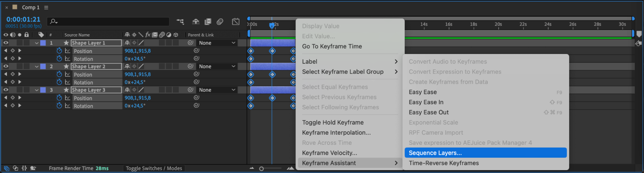The image size is (644, 173).
Task: Click Time-Reverse Keyframes option
Action: point(444,163)
